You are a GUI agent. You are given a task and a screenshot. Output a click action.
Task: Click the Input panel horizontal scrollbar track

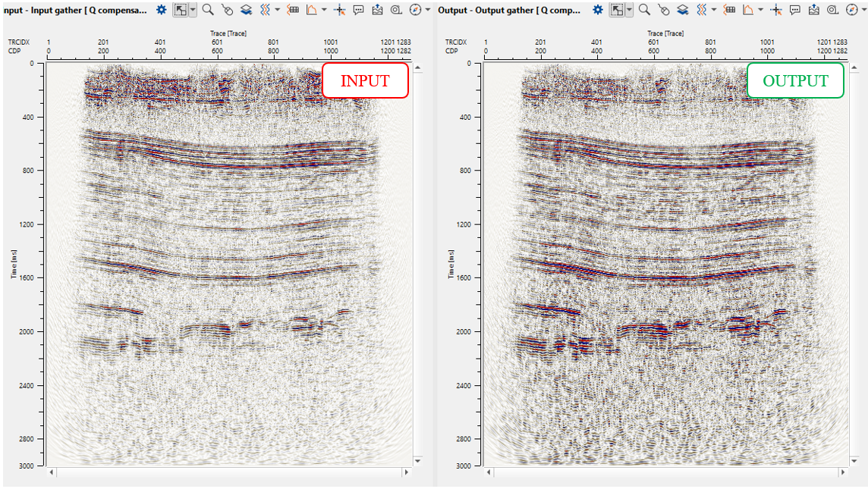228,472
